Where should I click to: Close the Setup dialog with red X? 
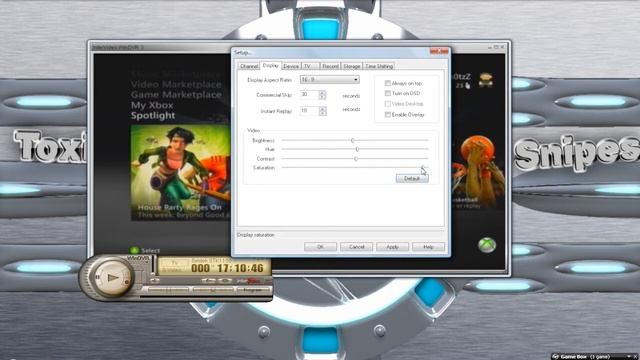coord(439,52)
